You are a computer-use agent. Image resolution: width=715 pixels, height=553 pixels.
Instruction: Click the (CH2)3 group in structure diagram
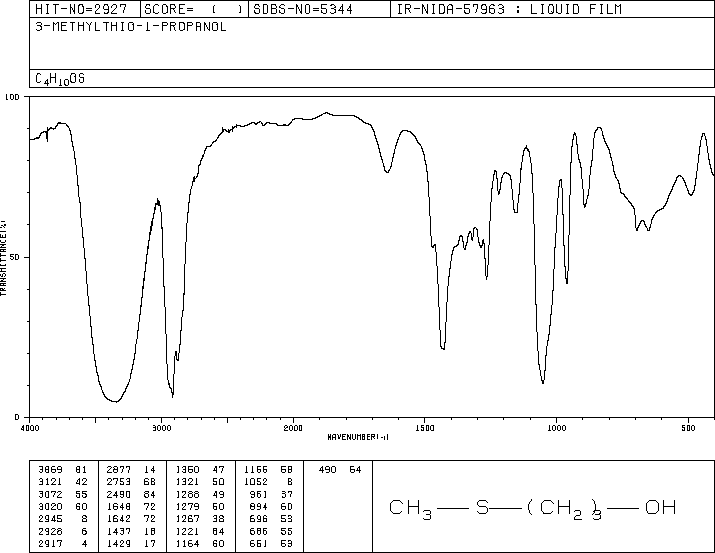tap(565, 509)
